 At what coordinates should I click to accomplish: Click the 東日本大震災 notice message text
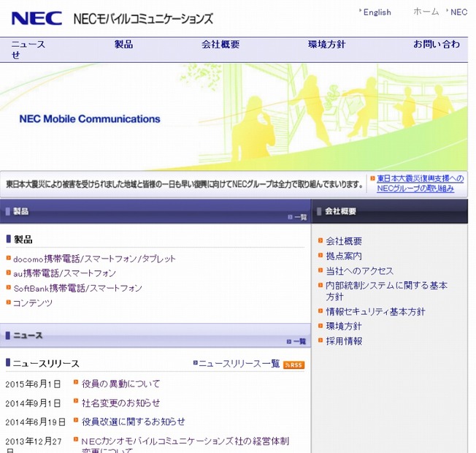point(185,184)
